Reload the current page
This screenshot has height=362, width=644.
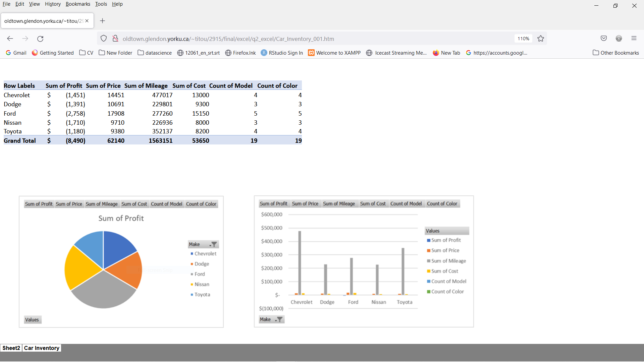[40, 39]
